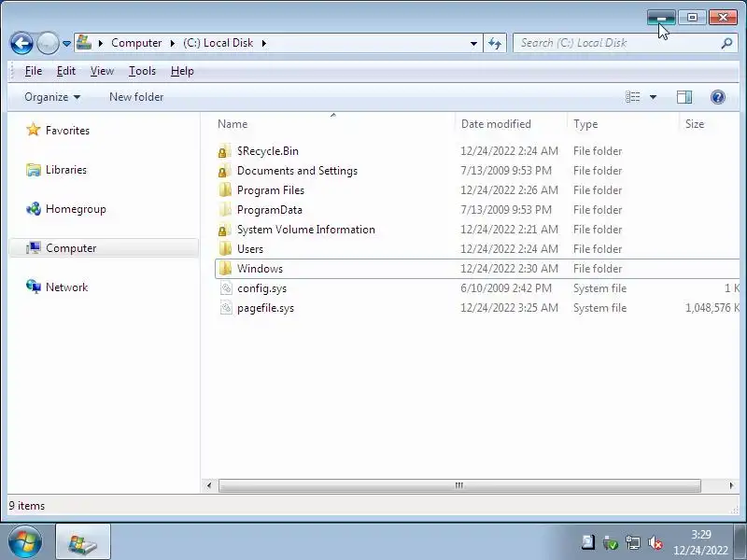
Task: Open the File menu
Action: pos(34,71)
